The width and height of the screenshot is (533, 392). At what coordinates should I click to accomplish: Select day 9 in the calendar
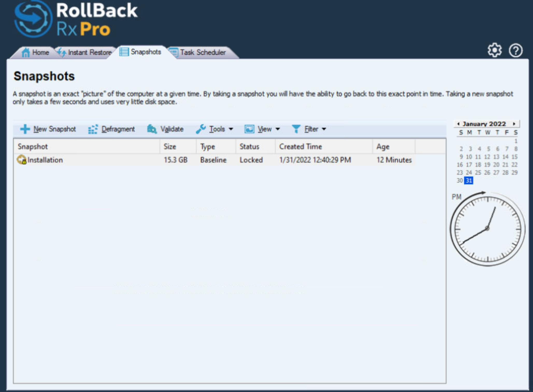461,157
